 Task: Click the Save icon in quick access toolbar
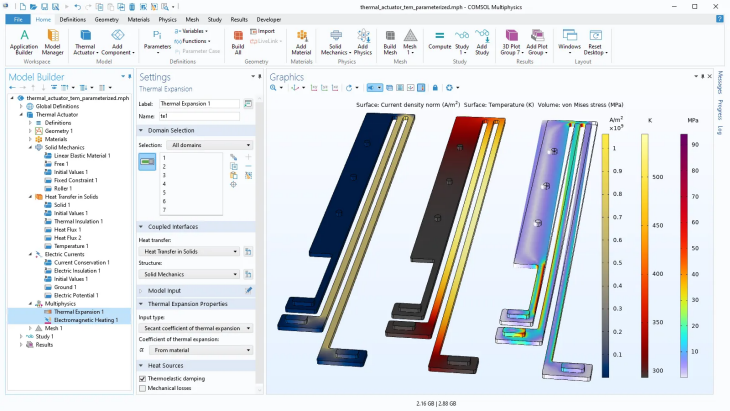[44, 7]
